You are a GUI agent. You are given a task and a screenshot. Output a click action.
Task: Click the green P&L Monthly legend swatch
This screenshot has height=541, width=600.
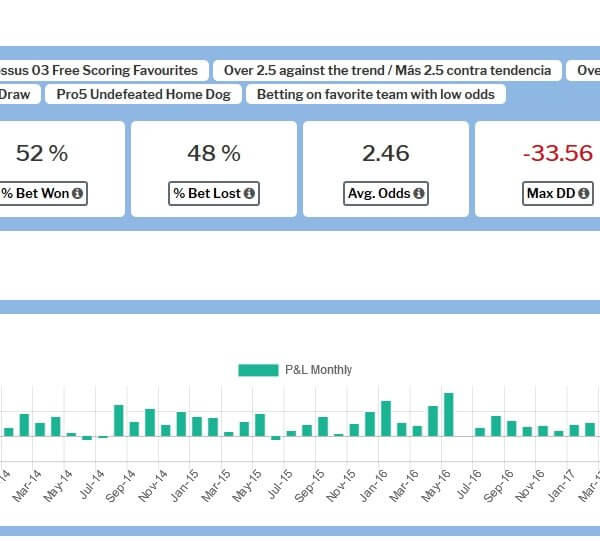coord(258,370)
